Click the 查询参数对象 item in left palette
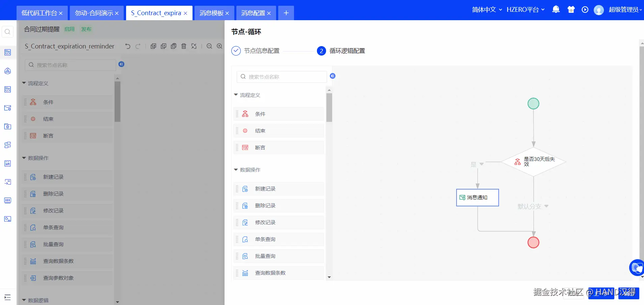 (67, 278)
